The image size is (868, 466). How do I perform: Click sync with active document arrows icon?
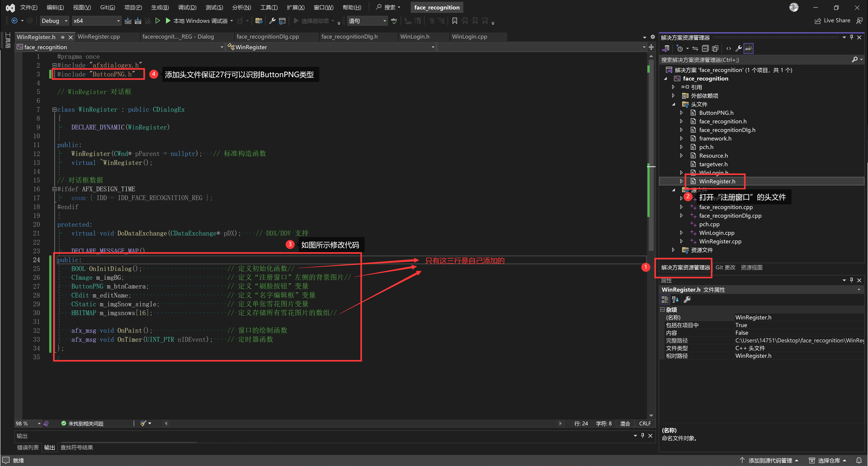pos(695,48)
